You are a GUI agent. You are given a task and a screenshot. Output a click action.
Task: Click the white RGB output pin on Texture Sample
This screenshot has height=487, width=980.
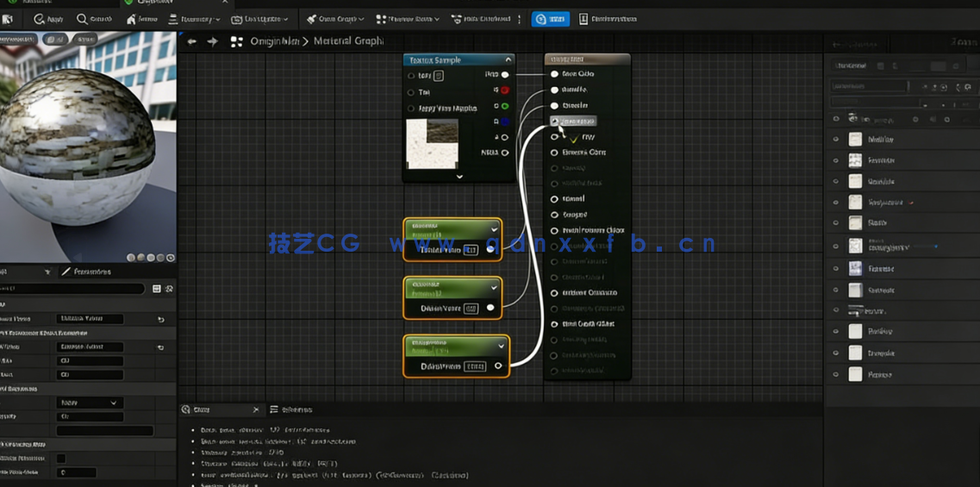pos(505,74)
